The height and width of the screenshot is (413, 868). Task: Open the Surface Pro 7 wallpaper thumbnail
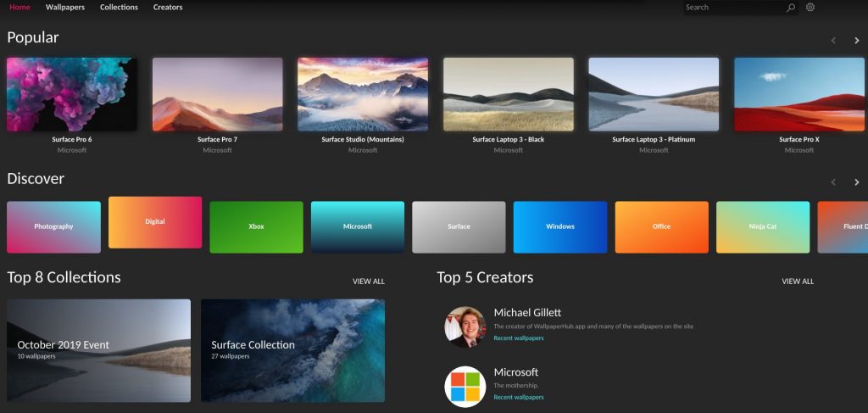tap(218, 95)
